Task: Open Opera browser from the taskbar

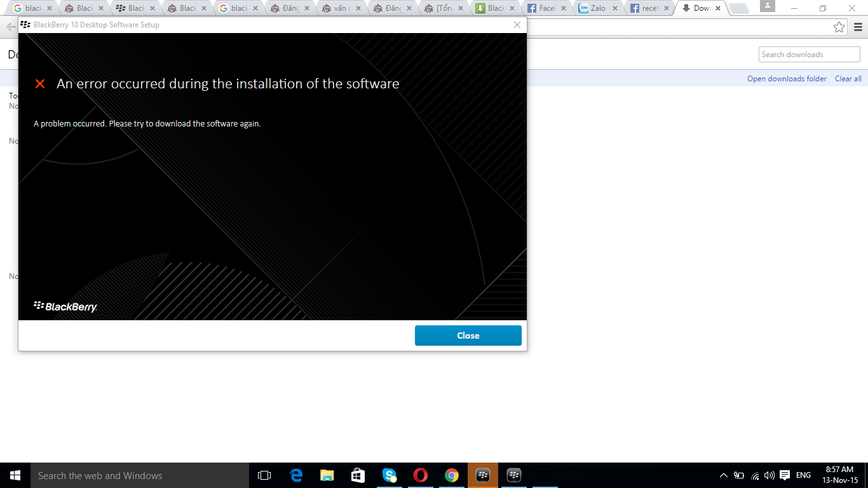Action: point(420,475)
